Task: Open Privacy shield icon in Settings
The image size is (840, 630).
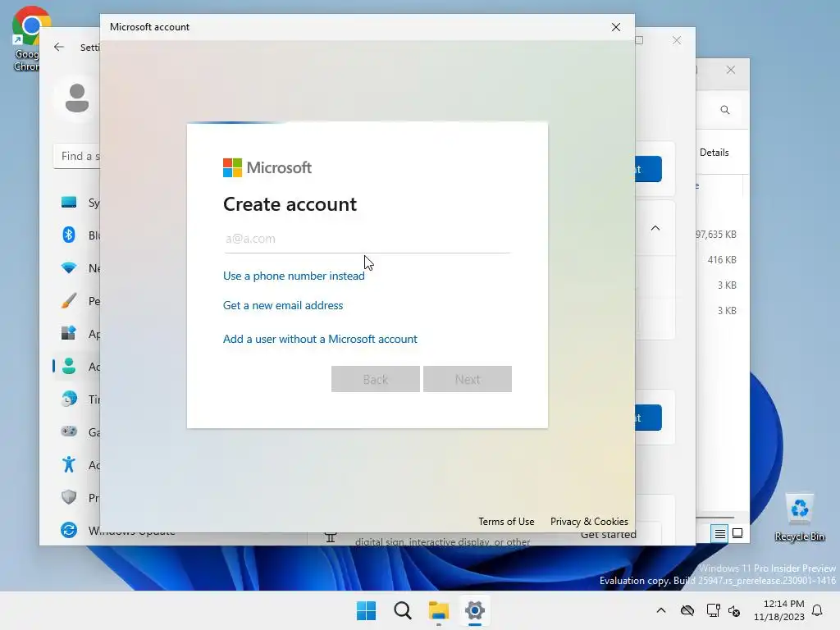Action: click(69, 497)
